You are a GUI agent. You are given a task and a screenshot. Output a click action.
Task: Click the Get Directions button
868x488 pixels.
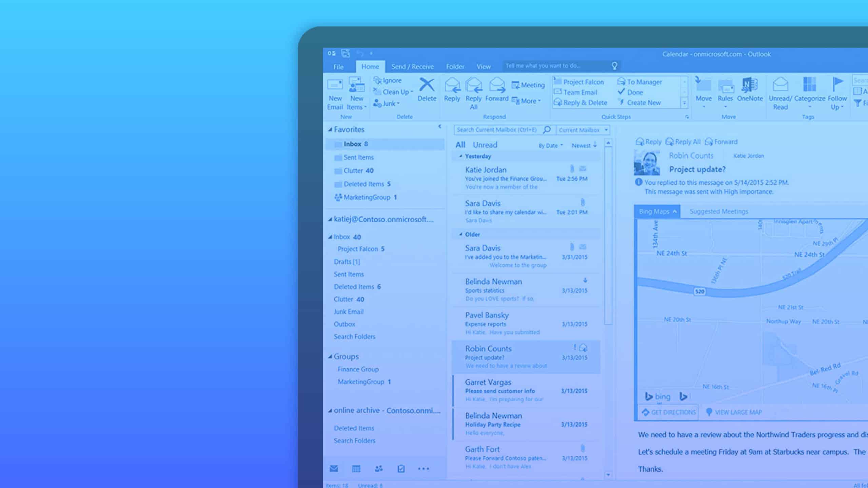667,412
